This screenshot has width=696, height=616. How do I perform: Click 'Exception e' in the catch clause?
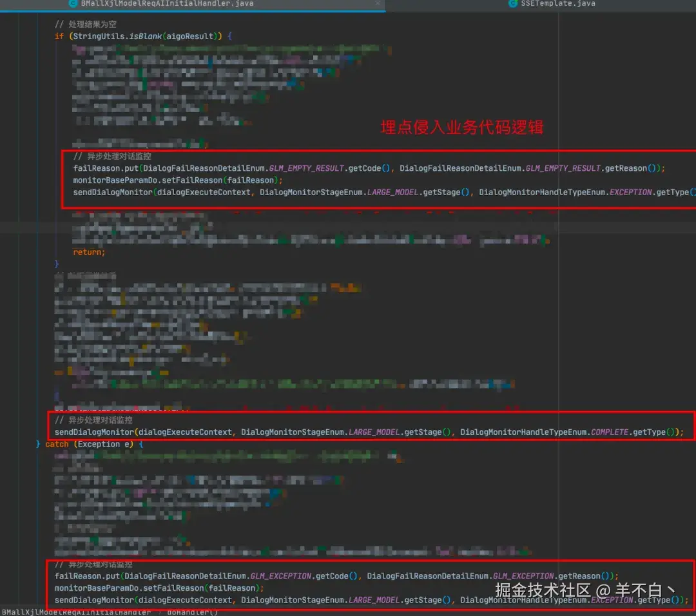(x=103, y=444)
